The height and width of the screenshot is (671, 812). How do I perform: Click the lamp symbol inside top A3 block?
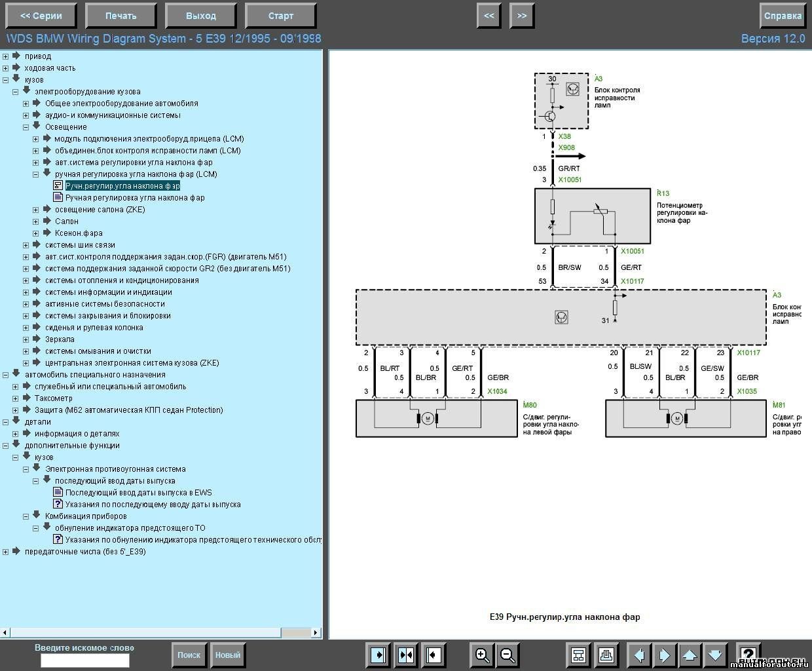coord(572,88)
